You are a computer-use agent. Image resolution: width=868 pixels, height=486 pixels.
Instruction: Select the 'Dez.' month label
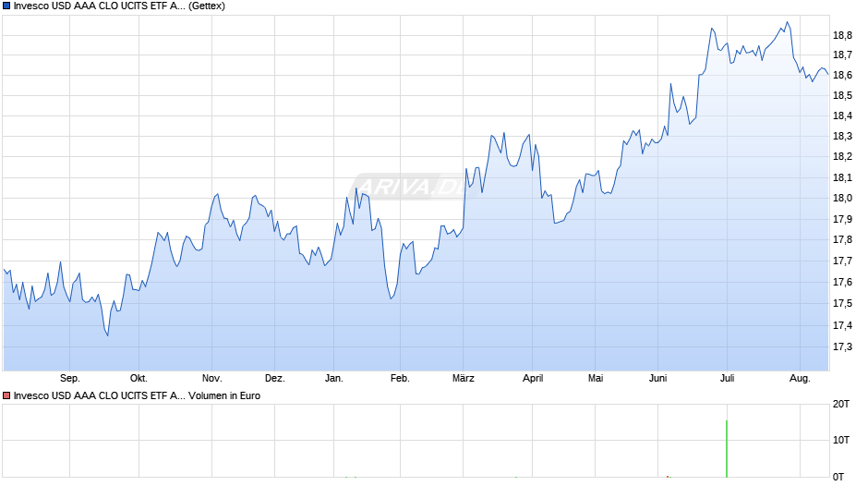click(274, 379)
